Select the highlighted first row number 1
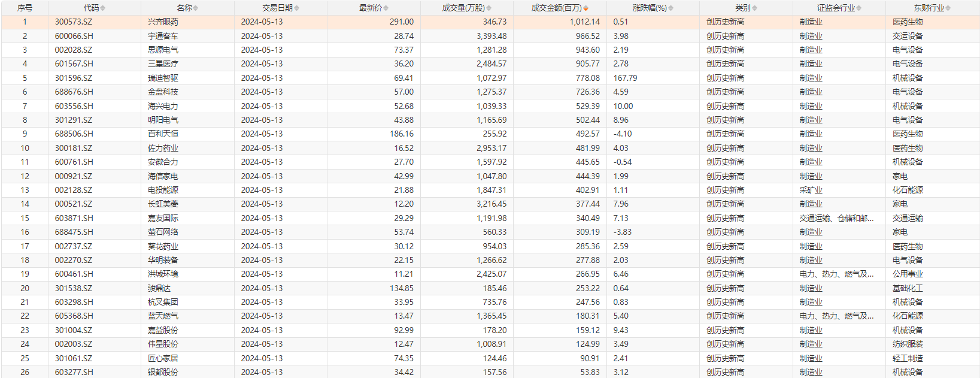Screen dimensions: 980x378 [25, 22]
